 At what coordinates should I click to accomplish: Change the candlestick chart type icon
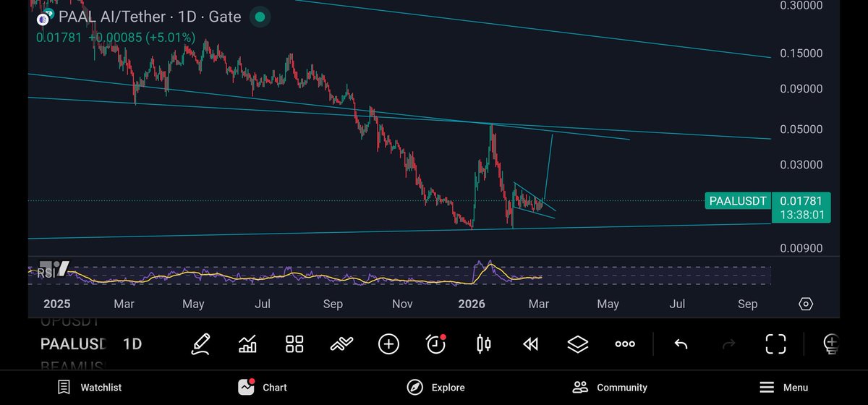tap(484, 344)
